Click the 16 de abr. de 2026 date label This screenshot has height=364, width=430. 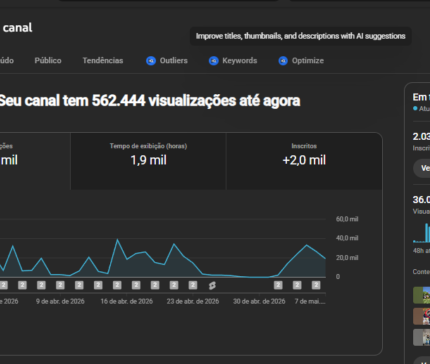(x=127, y=301)
